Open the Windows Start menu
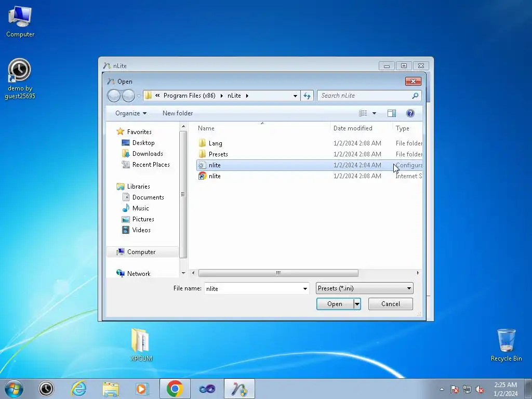The width and height of the screenshot is (532, 399). click(x=14, y=389)
